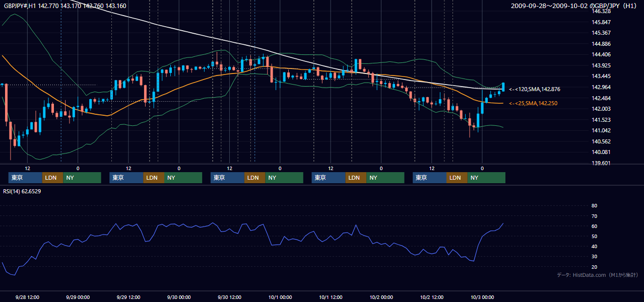Click RSI scale level 40
644x302 pixels.
(x=594, y=246)
